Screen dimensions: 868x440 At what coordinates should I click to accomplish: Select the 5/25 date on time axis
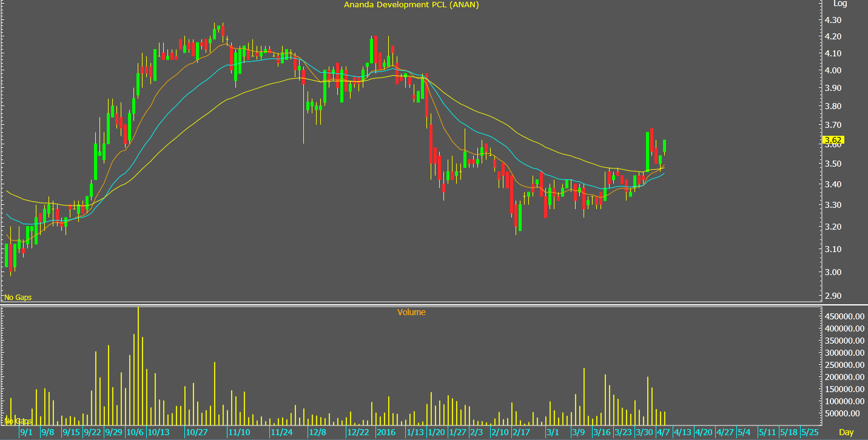pos(810,433)
